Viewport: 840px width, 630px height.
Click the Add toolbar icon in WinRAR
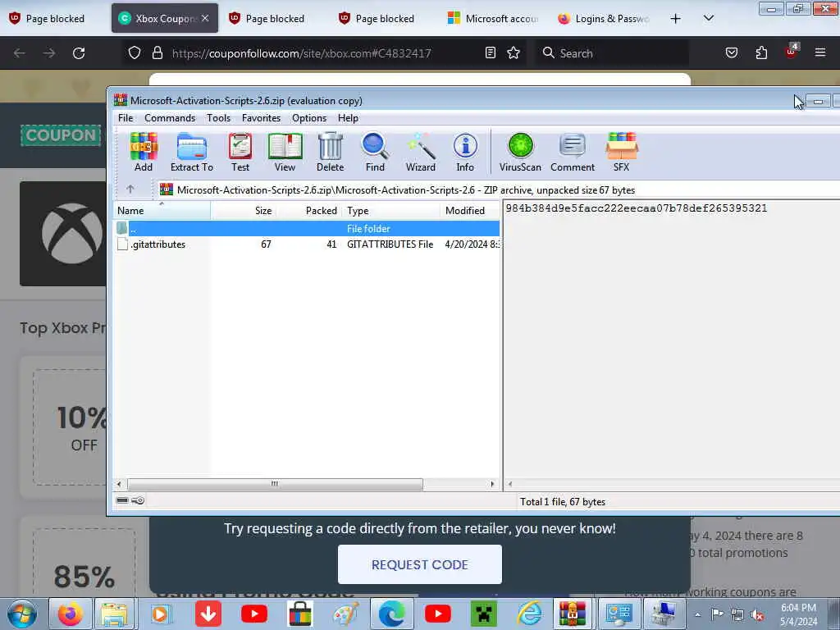click(x=143, y=152)
